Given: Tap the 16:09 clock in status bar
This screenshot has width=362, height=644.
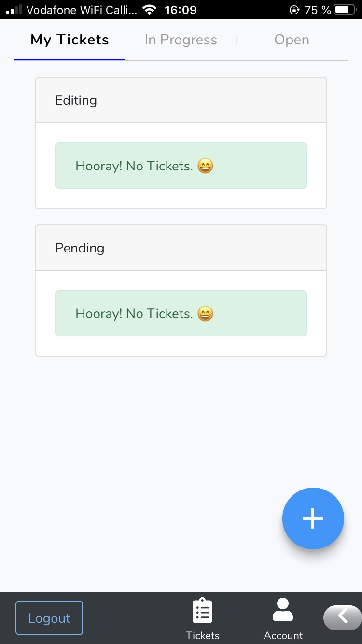Looking at the screenshot, I should pyautogui.click(x=181, y=10).
